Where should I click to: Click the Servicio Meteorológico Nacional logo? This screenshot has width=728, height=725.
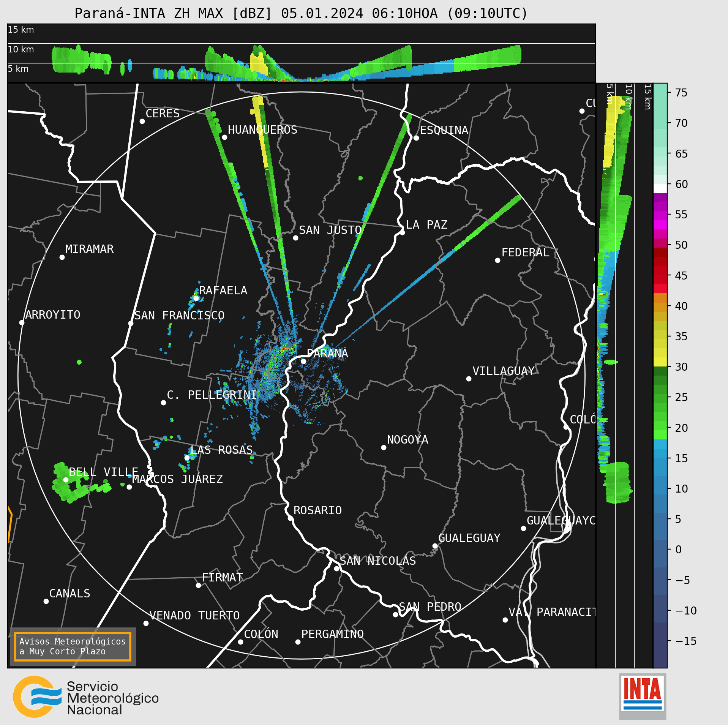click(86, 696)
